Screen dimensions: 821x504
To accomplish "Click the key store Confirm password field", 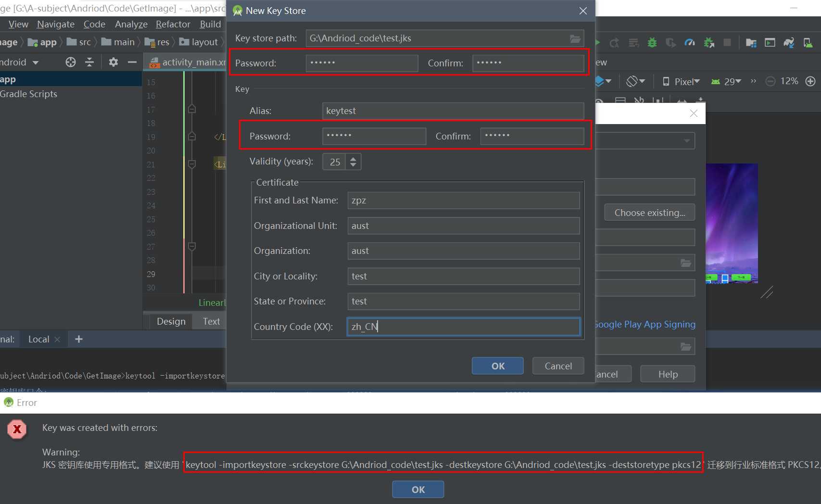I will coord(528,63).
